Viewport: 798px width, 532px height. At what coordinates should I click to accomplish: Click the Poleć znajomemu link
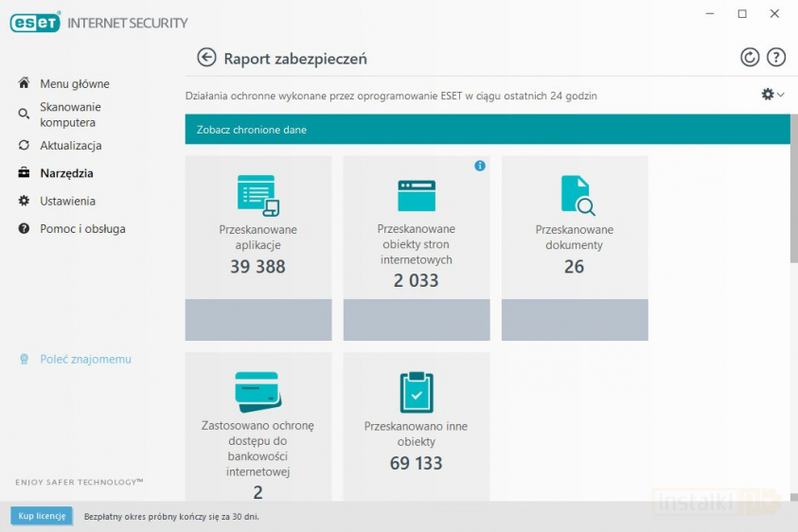click(85, 360)
